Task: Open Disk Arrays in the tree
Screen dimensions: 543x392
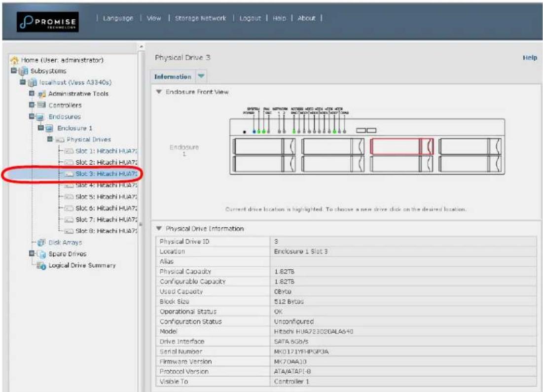Action: 66,243
